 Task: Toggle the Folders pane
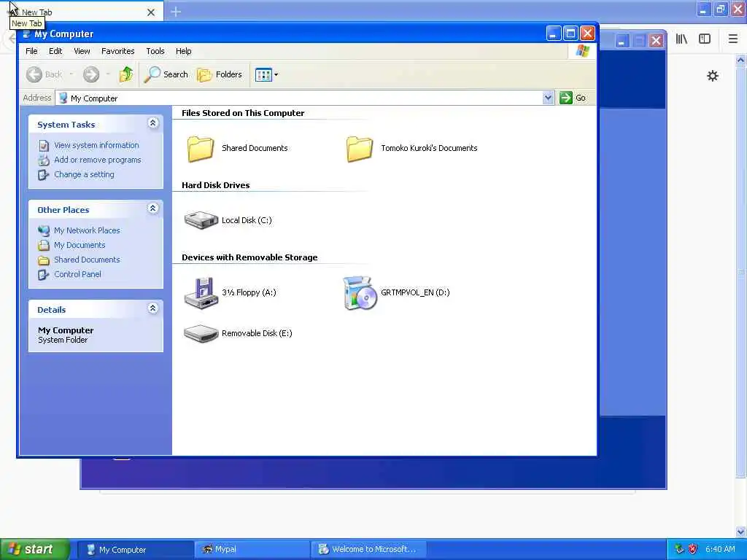pyautogui.click(x=220, y=74)
